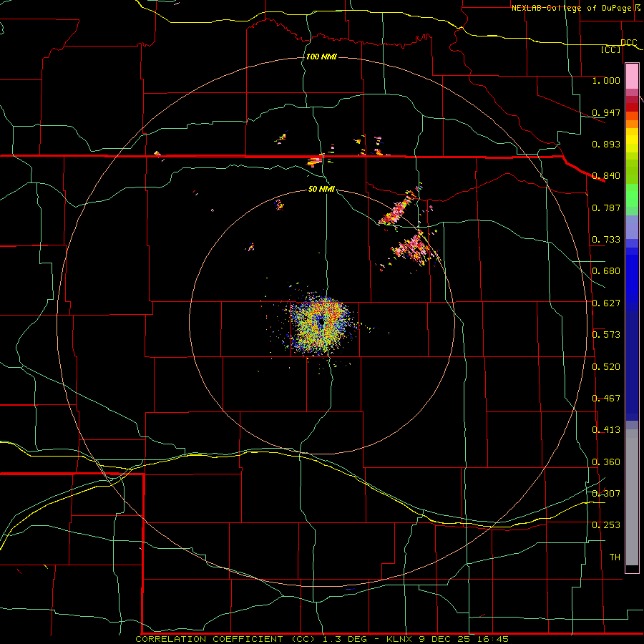Screen dimensions: 644x644
Task: Select the 0.467 scale value
Action: click(606, 399)
